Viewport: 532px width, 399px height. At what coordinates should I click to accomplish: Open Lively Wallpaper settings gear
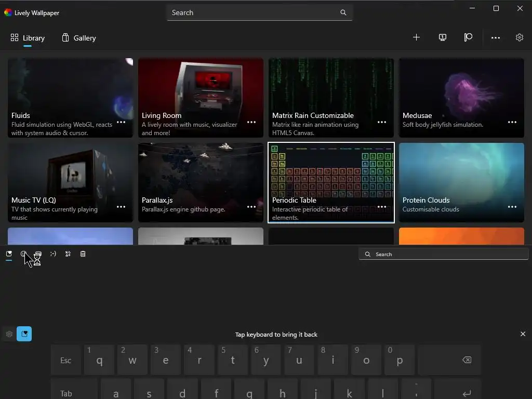pos(520,37)
